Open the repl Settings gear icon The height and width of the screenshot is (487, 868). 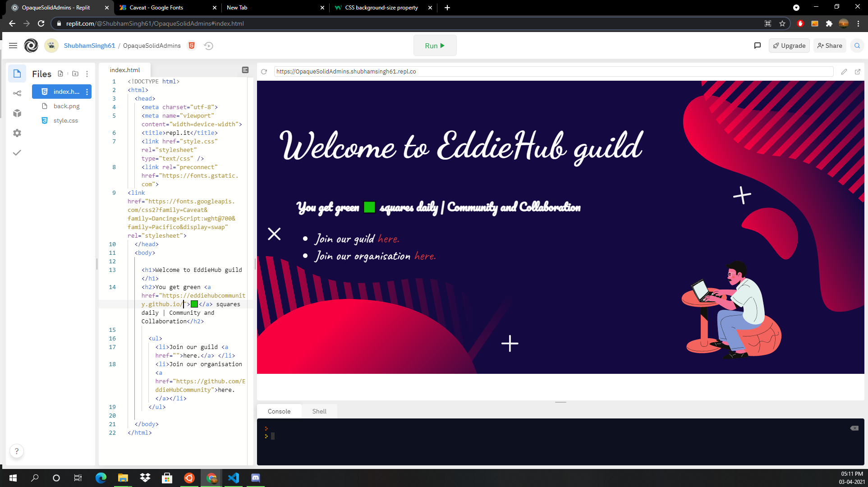[x=17, y=133]
